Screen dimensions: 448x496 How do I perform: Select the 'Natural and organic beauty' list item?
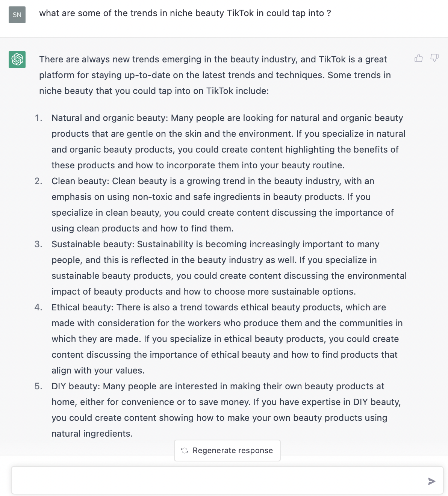coord(227,142)
